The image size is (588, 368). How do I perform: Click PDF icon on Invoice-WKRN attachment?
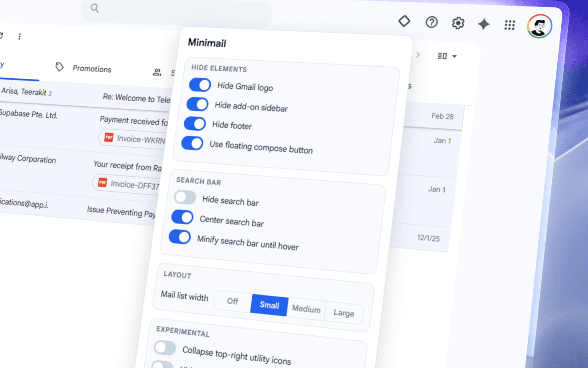click(108, 137)
